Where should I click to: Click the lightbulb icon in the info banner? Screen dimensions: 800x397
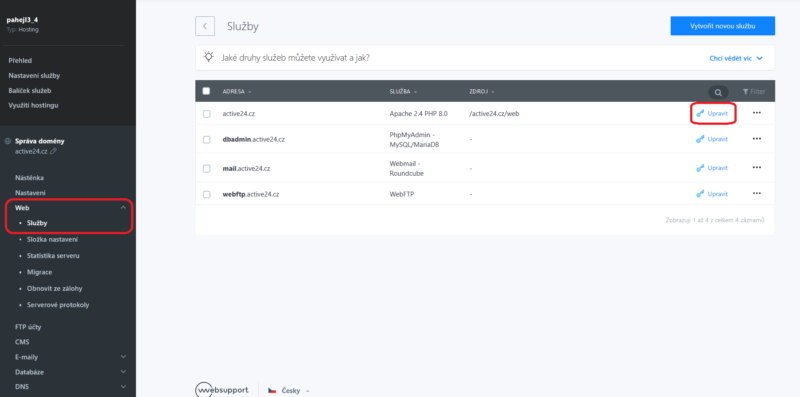[209, 57]
